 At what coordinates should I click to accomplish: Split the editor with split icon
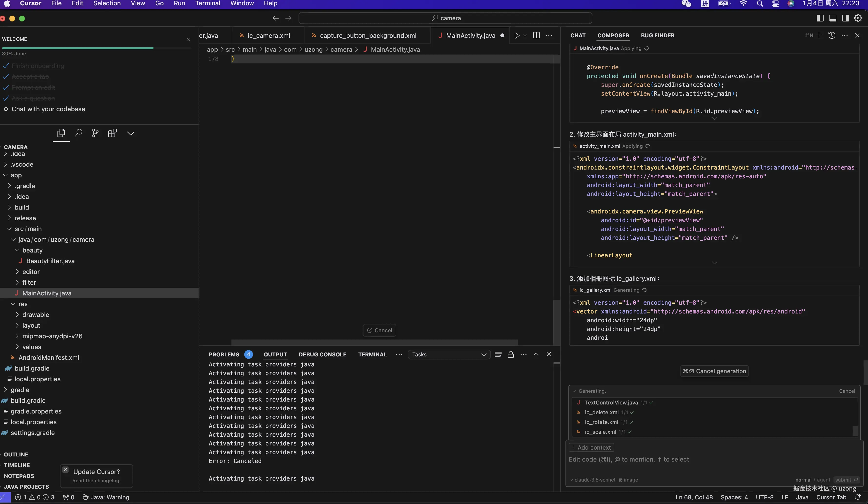click(x=536, y=35)
